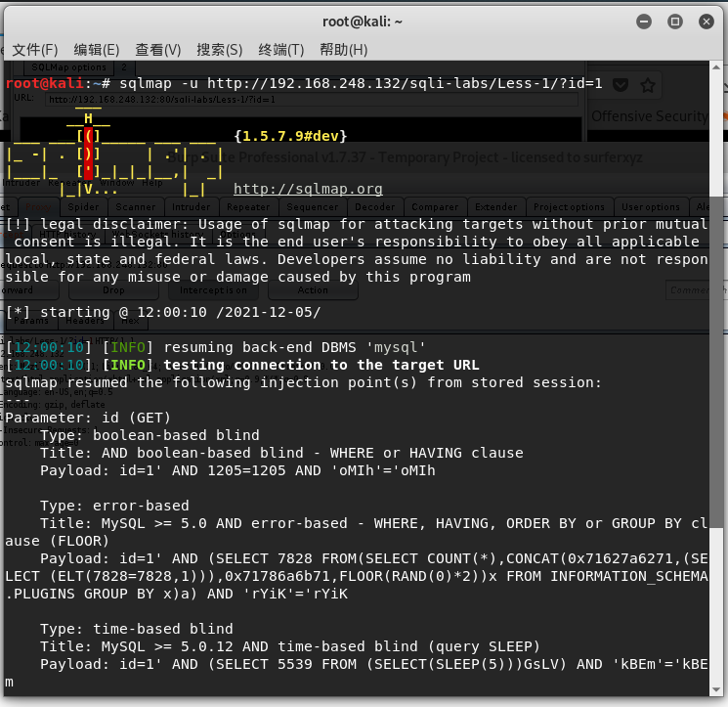Select the SQLMap options tab behind terminal
The height and width of the screenshot is (707, 728).
(x=68, y=67)
